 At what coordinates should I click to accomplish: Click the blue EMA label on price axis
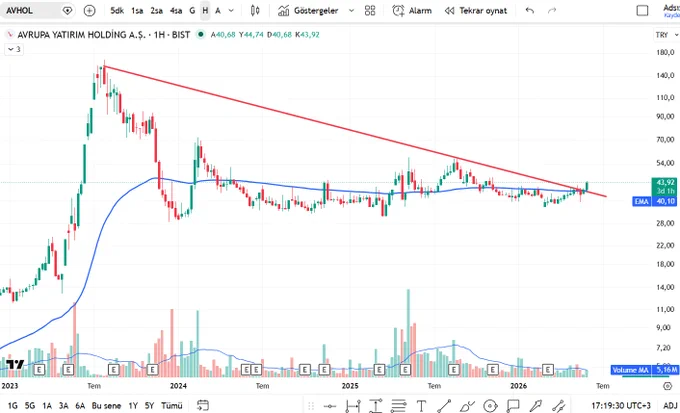coord(642,201)
